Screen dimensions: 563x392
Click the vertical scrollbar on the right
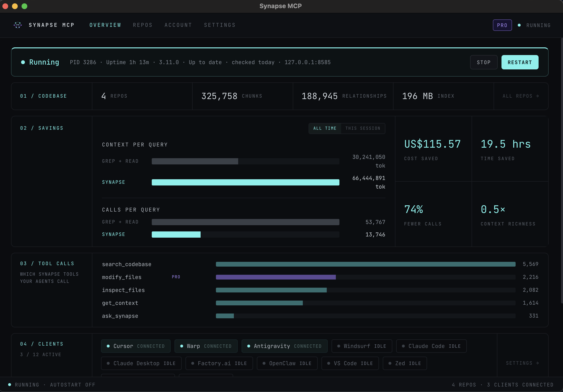click(562, 171)
